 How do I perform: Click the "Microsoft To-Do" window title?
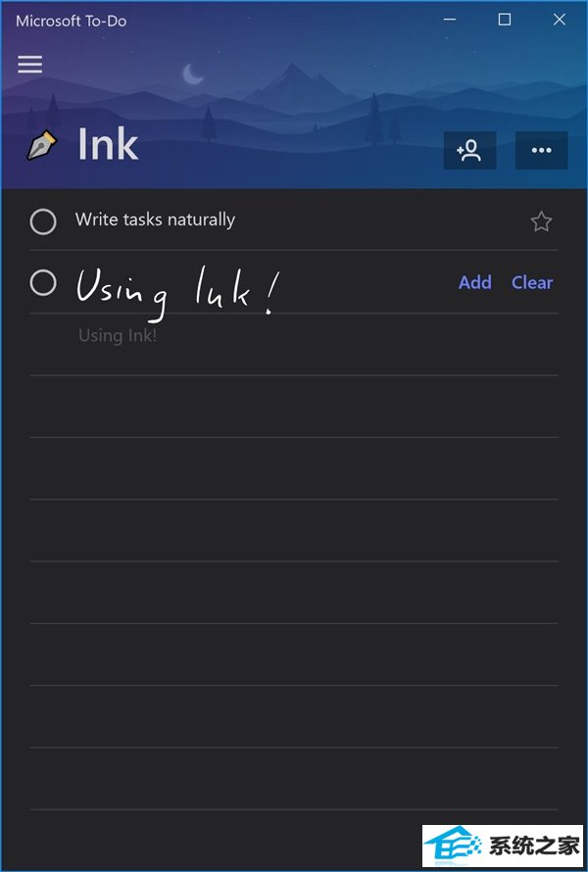coord(72,22)
